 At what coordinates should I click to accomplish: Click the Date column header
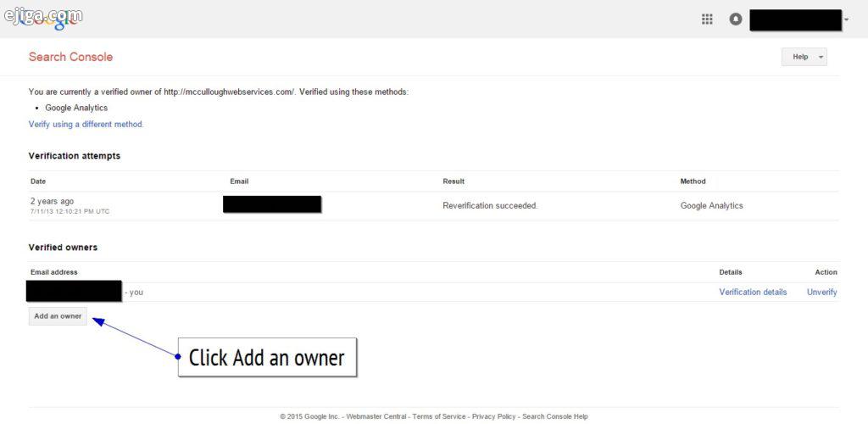[38, 181]
